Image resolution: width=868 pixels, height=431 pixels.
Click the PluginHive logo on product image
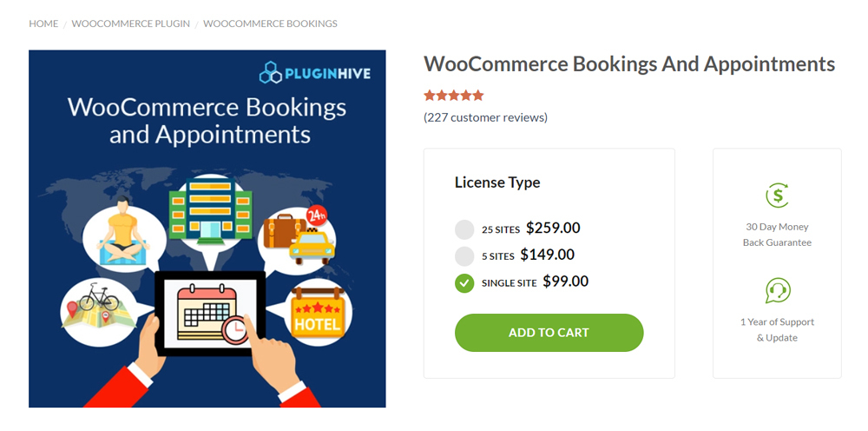click(x=315, y=74)
